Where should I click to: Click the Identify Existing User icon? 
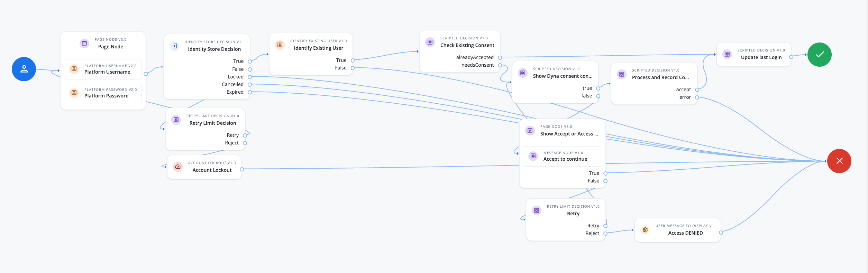(280, 45)
